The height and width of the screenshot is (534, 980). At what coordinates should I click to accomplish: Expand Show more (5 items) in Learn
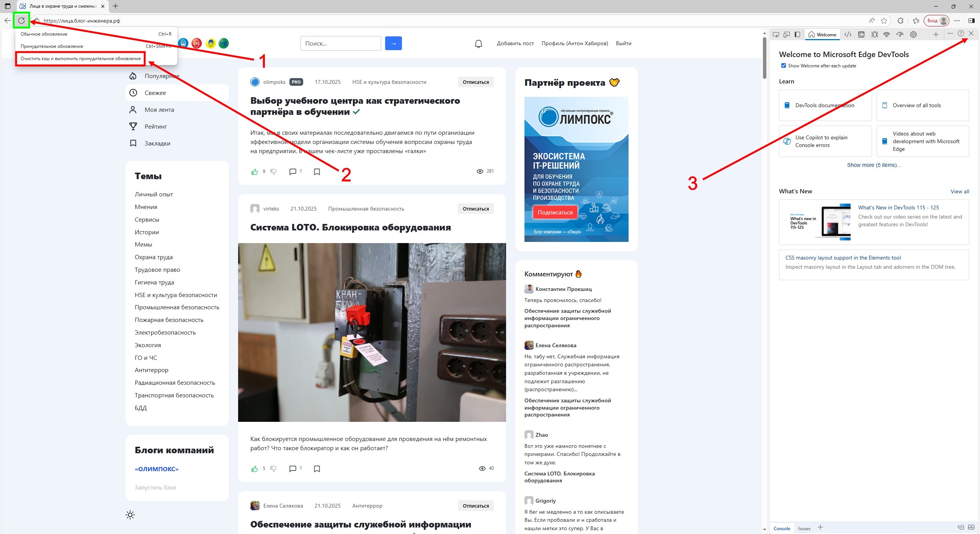(874, 165)
